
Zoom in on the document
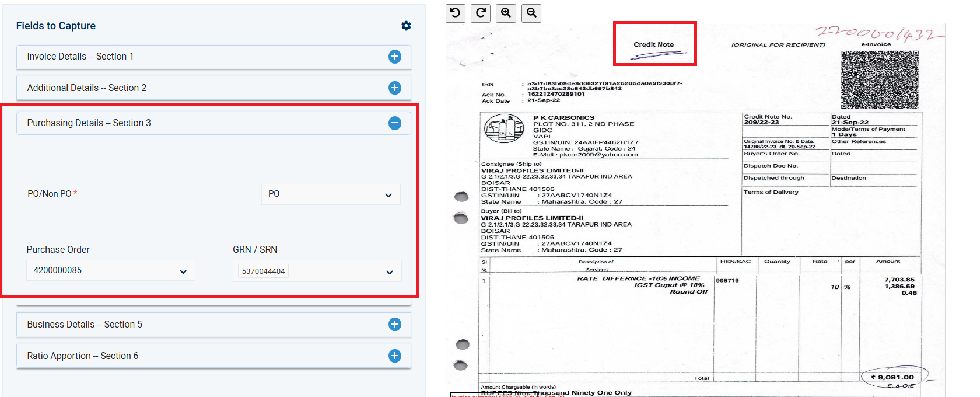pyautogui.click(x=506, y=13)
